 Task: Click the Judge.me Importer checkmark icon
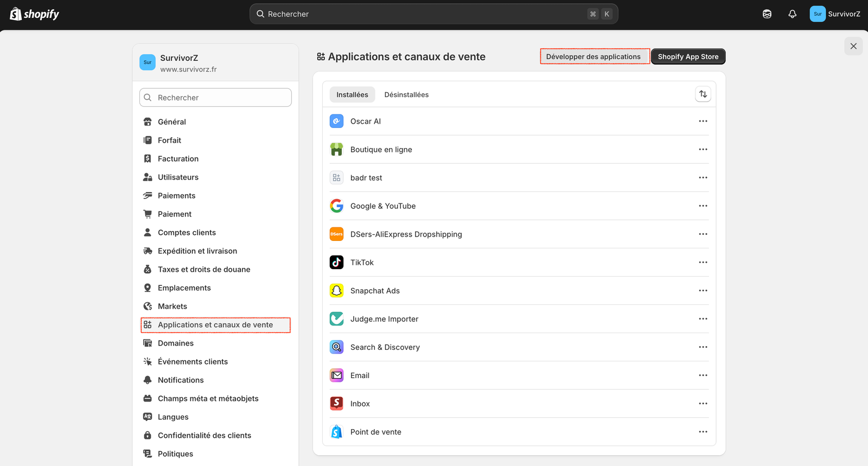tap(336, 319)
